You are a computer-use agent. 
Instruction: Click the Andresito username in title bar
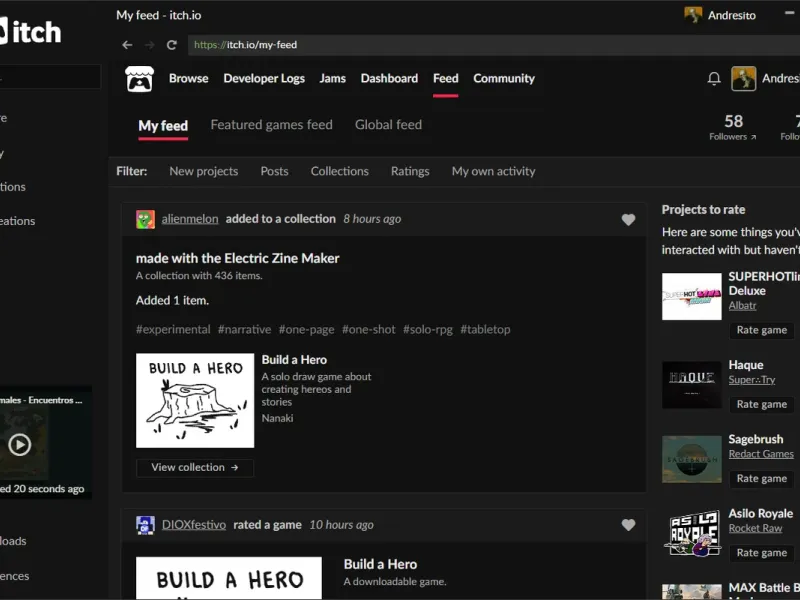[732, 15]
